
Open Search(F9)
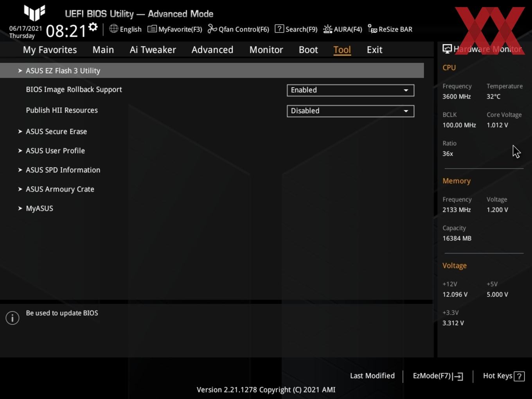pos(296,29)
